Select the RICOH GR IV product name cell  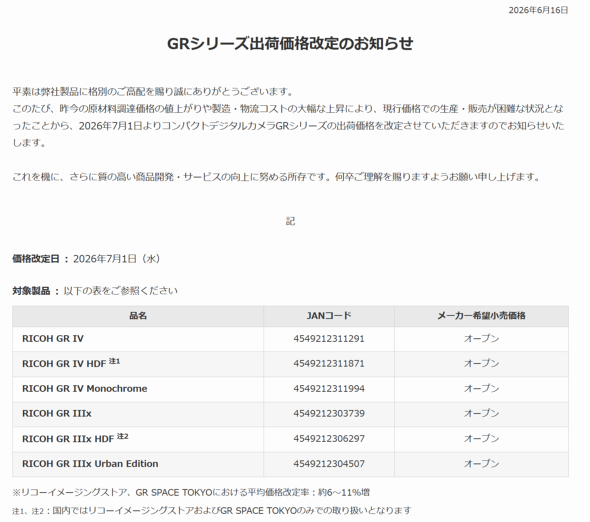tap(138, 339)
